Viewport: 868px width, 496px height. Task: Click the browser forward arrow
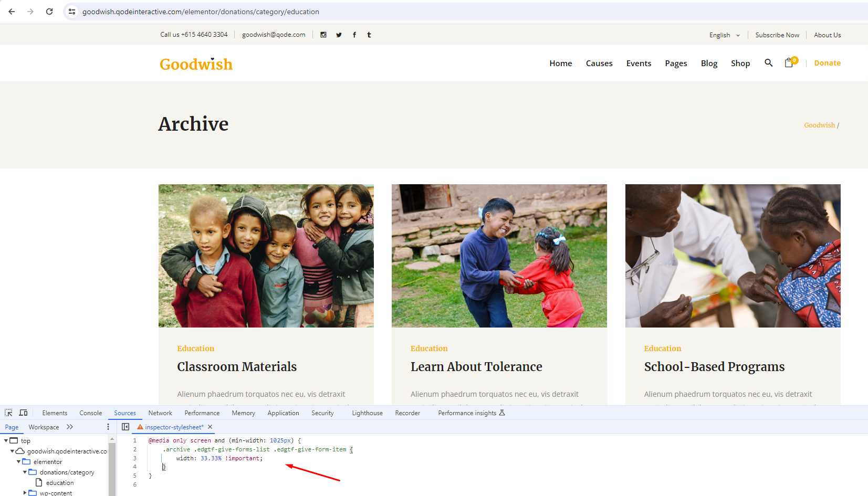pos(30,12)
